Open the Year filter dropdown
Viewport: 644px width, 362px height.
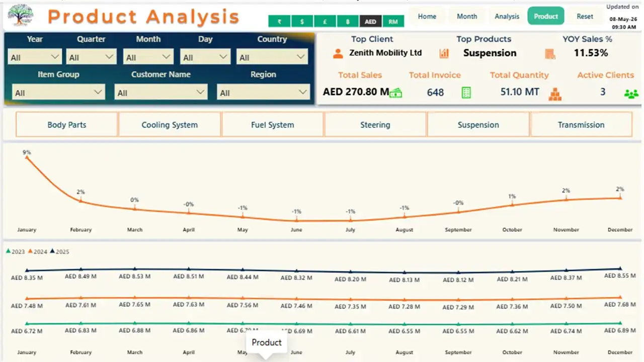tap(35, 57)
